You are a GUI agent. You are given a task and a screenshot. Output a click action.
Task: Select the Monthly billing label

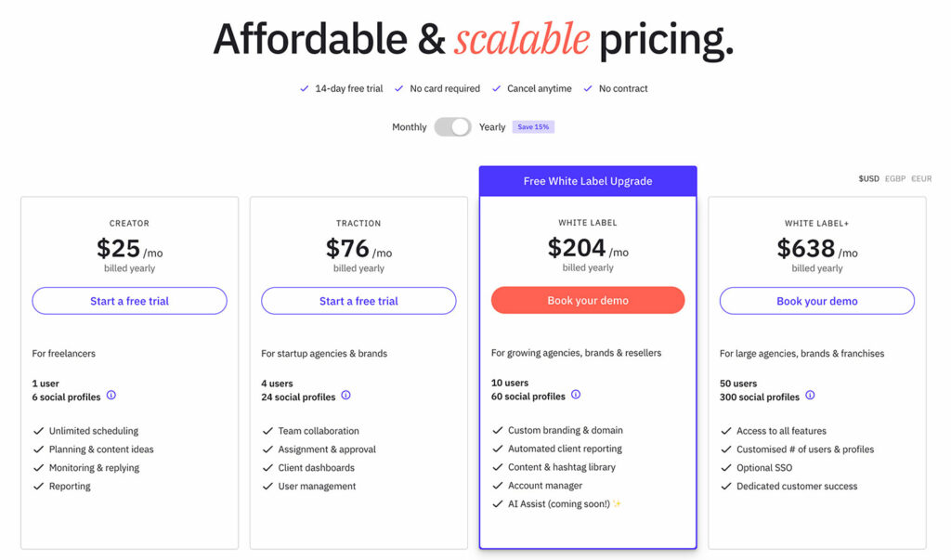coord(409,127)
